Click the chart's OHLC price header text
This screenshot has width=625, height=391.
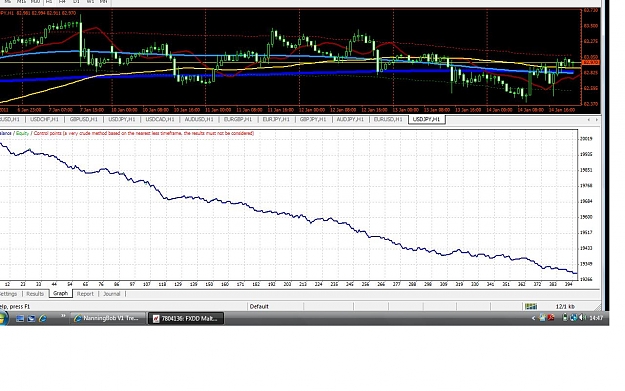point(38,13)
